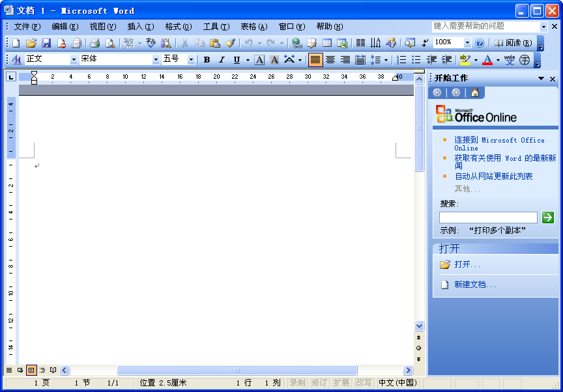Click the Columns toolbar icon
Image resolution: width=563 pixels, height=392 pixels.
pos(360,43)
